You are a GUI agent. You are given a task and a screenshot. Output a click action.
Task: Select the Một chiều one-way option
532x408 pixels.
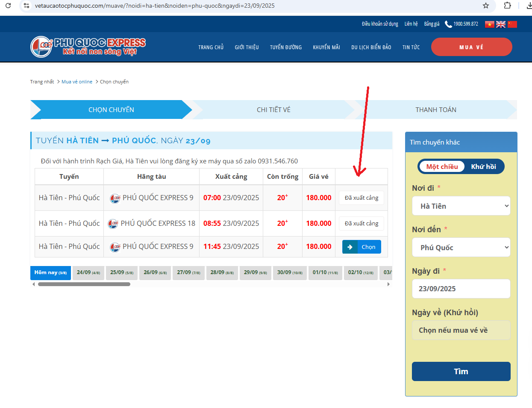pyautogui.click(x=442, y=166)
